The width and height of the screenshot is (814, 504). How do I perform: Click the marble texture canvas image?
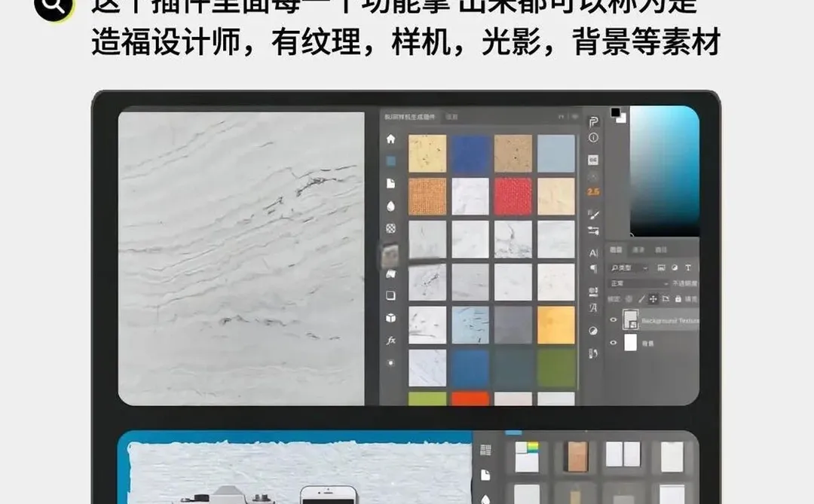coord(241,258)
